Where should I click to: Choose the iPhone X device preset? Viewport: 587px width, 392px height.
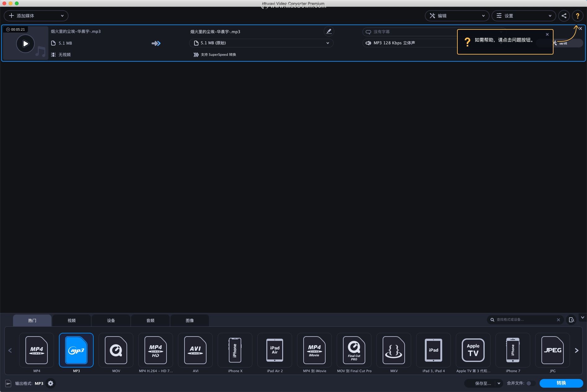235,350
